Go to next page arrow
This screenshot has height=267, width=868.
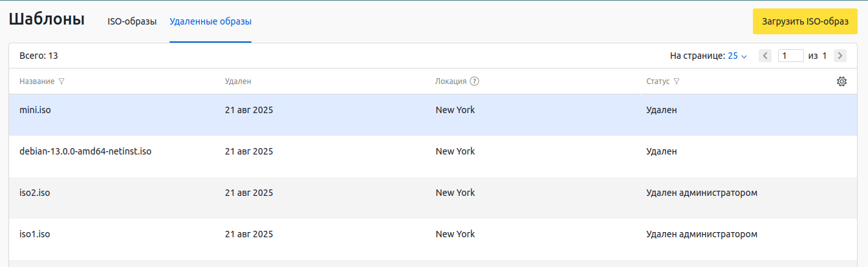click(x=840, y=56)
